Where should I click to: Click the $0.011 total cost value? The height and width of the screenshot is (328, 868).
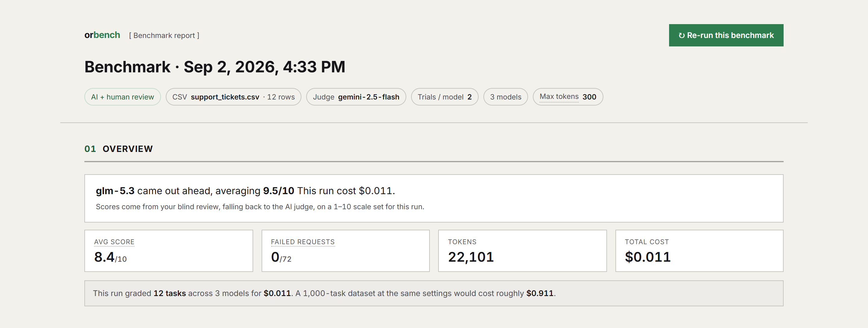[x=648, y=257]
